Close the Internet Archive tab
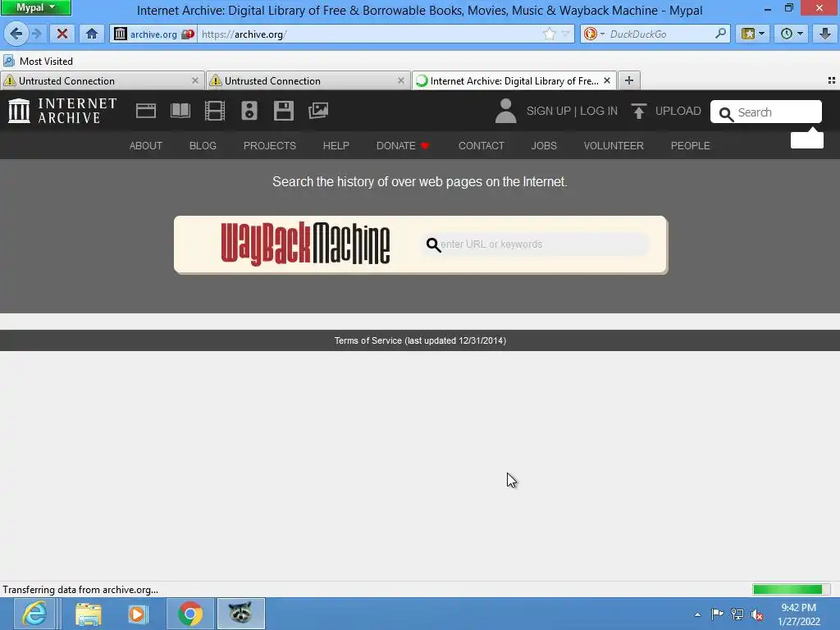 607,80
